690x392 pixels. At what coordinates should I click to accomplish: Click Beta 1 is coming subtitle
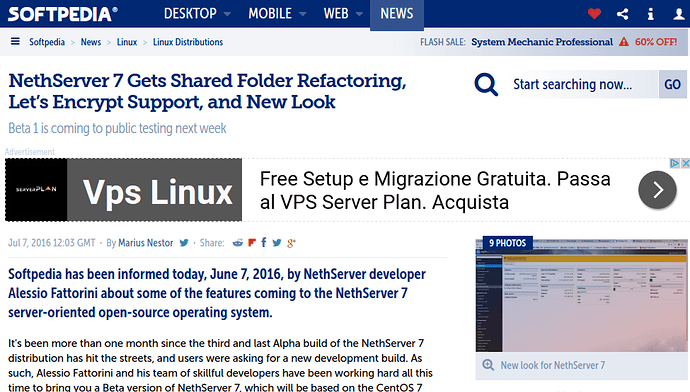[x=117, y=128]
